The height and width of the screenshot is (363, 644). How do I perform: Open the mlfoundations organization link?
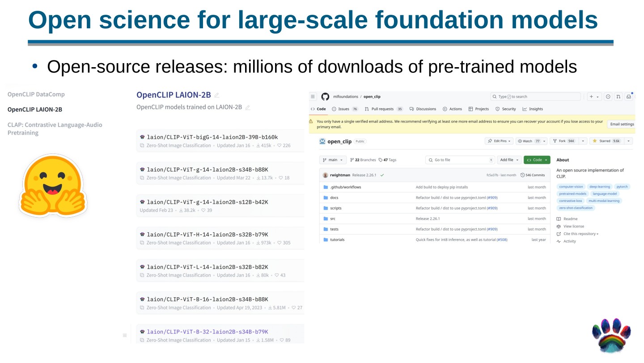(346, 97)
